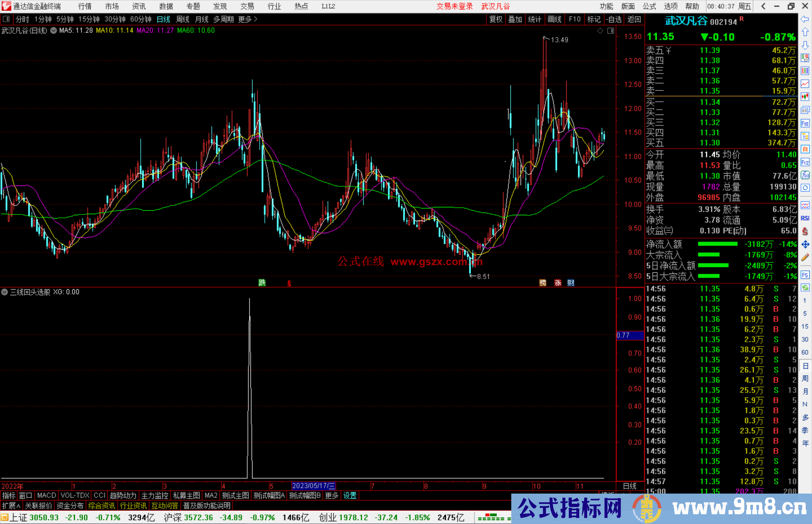The height and width of the screenshot is (524, 812).
Task: Select the RSI indicator sidebar icon
Action: tap(805, 218)
